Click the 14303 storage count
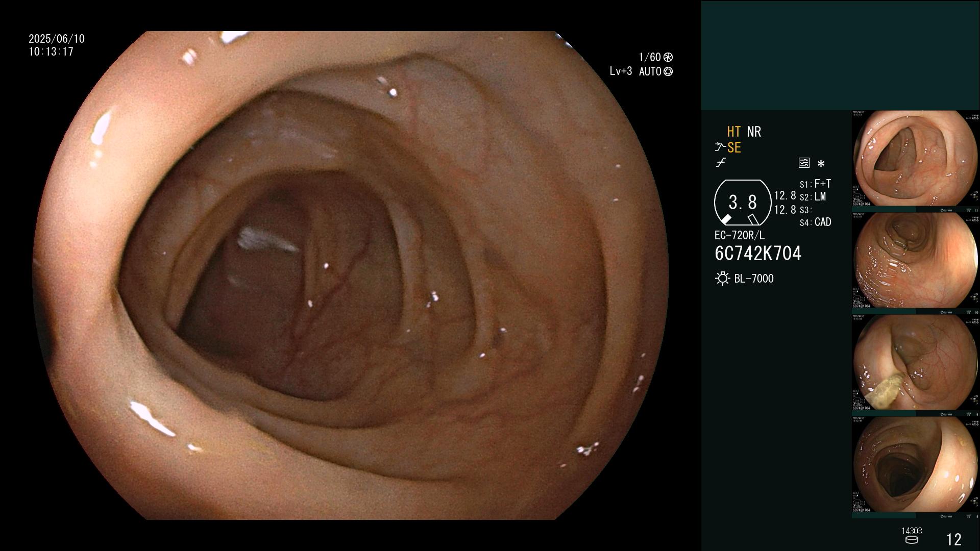The width and height of the screenshot is (980, 551). pos(912,531)
